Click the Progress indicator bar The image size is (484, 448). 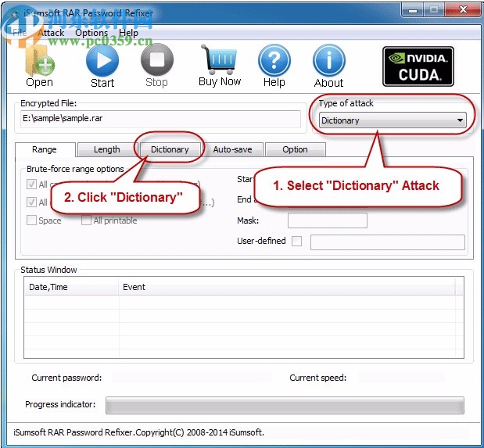pyautogui.click(x=285, y=405)
